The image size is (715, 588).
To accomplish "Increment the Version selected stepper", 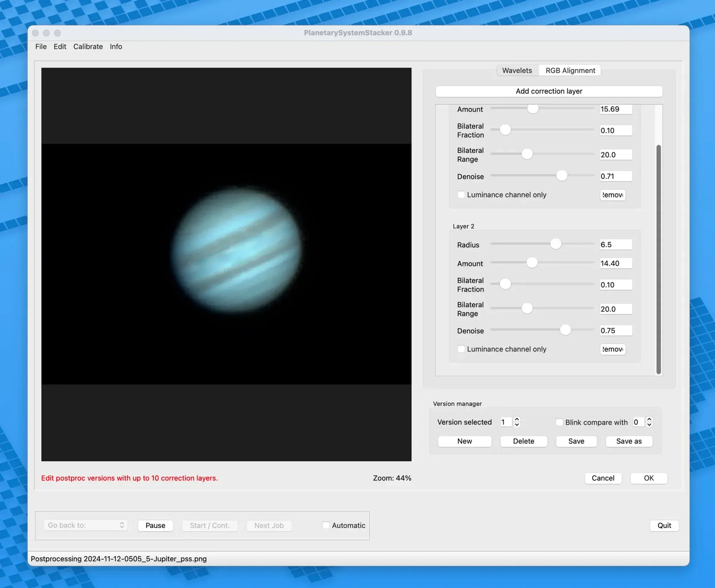I will coord(517,419).
